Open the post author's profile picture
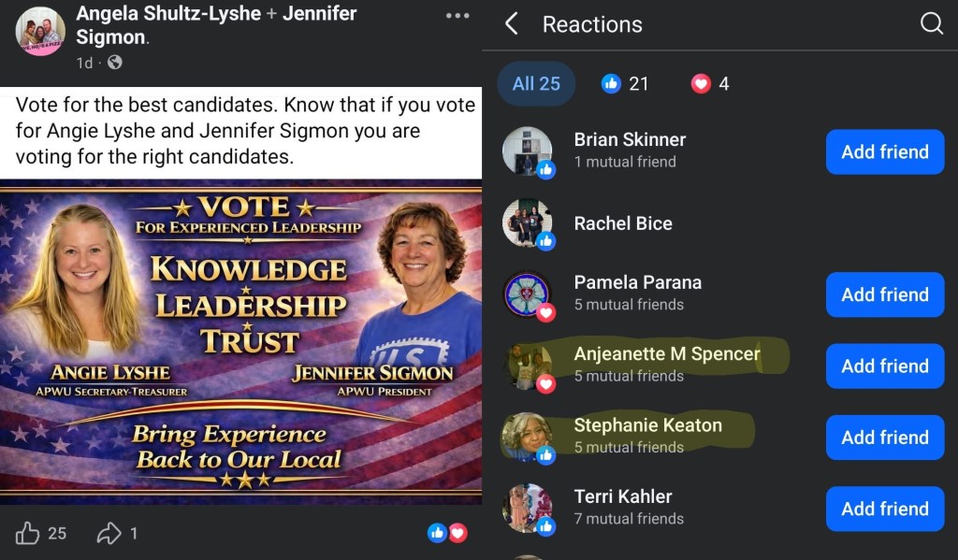 [x=40, y=31]
